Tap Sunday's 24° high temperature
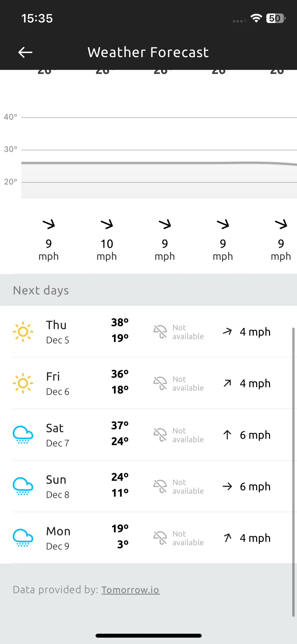 (120, 477)
